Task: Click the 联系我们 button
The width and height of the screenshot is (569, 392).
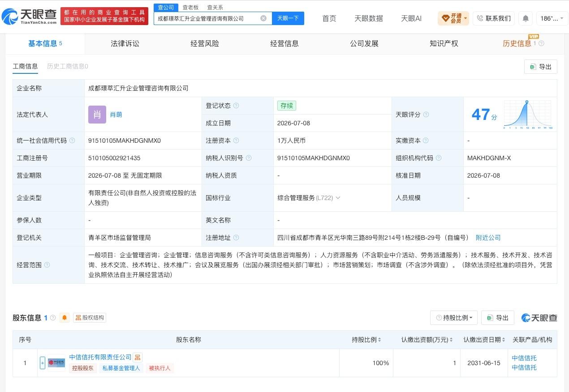Action: (494, 18)
